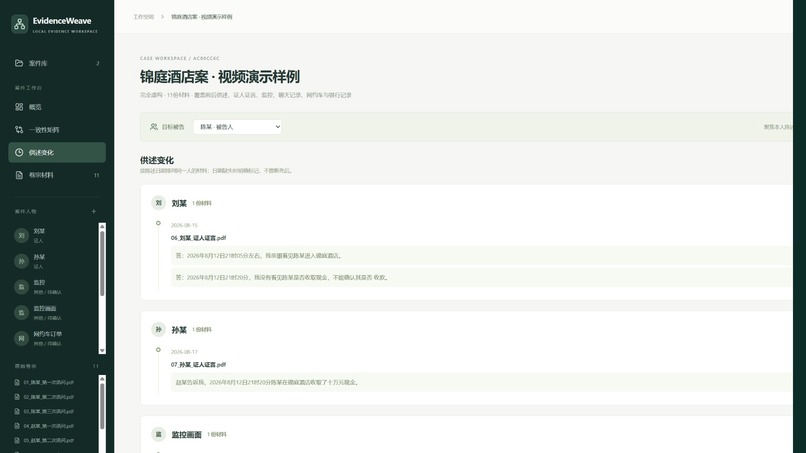Open the 目标被告 defendant dropdown
The width and height of the screenshot is (806, 453).
pos(237,127)
